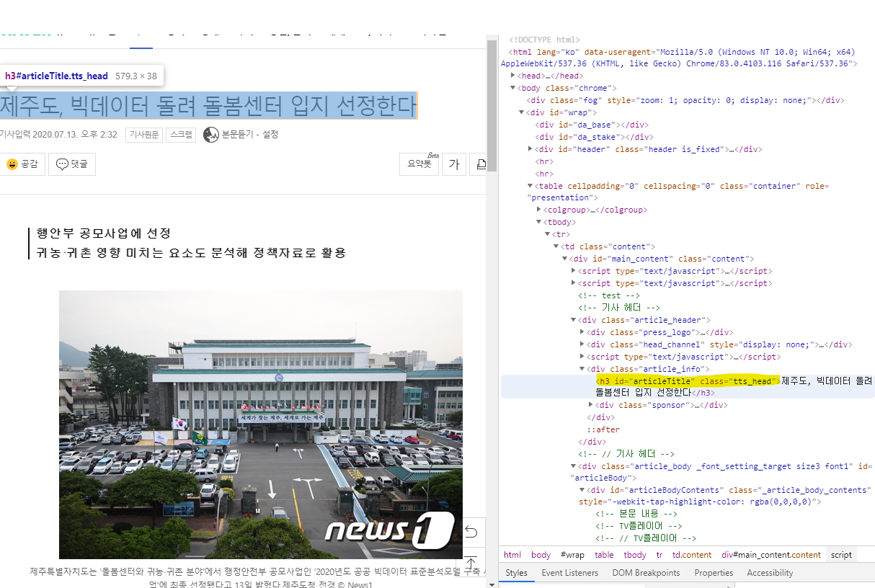Screen dimensions: 875x588
Task: Select the !DOCTYPE html line
Action: pos(544,40)
